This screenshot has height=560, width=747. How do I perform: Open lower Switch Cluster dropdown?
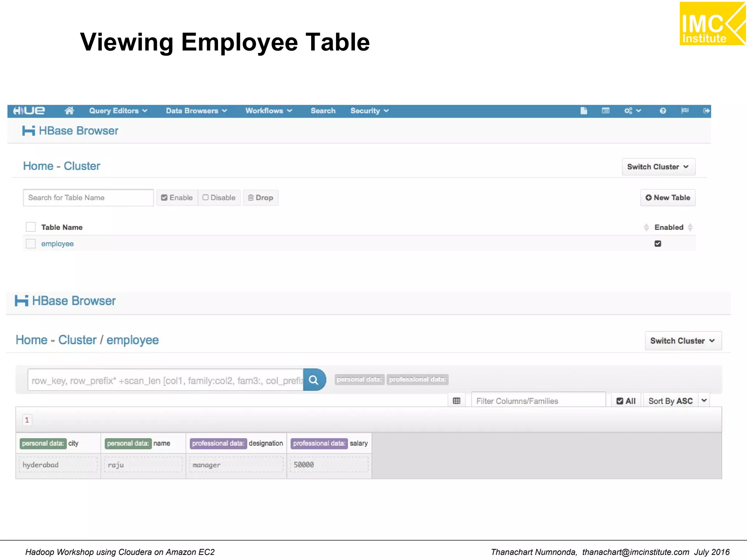[x=683, y=341]
